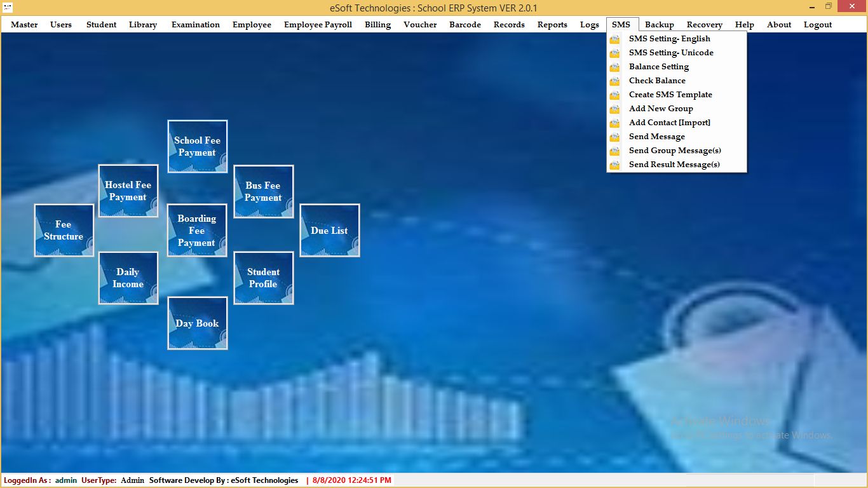
Task: Open the Library menu
Action: (143, 25)
